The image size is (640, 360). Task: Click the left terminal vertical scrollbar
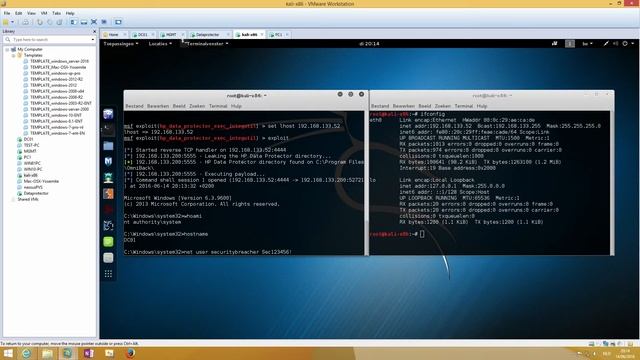coord(366,183)
